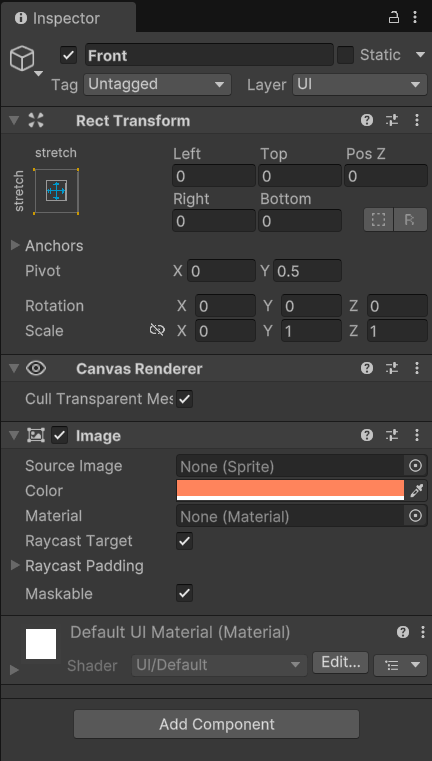This screenshot has height=761, width=432.
Task: Enable the Static checkbox
Action: [x=346, y=55]
